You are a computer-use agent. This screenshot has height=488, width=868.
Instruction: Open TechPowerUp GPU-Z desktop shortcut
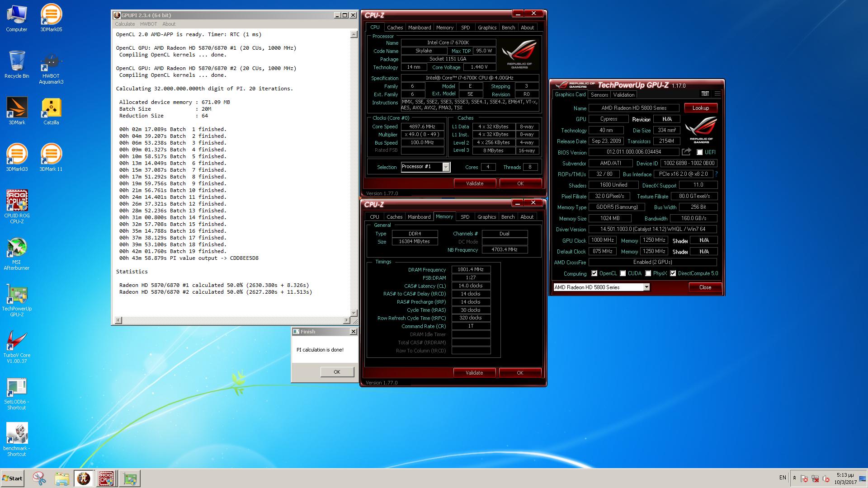[x=17, y=300]
